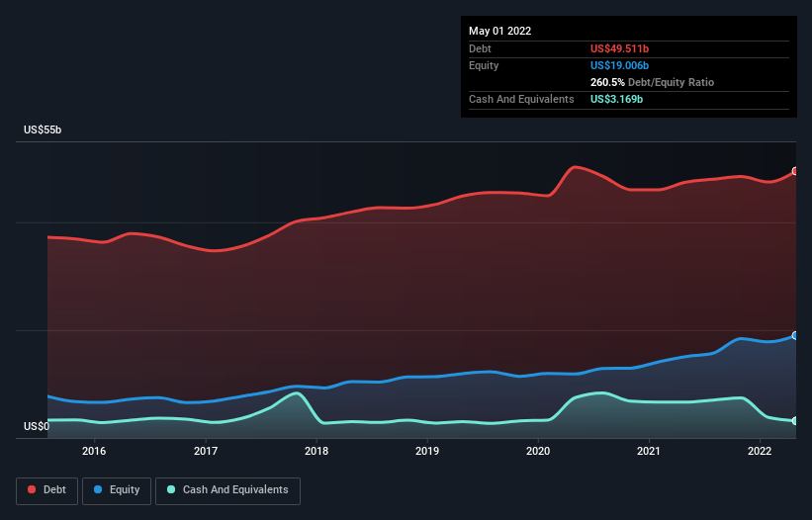Click the US$55b y-axis label

[43, 130]
